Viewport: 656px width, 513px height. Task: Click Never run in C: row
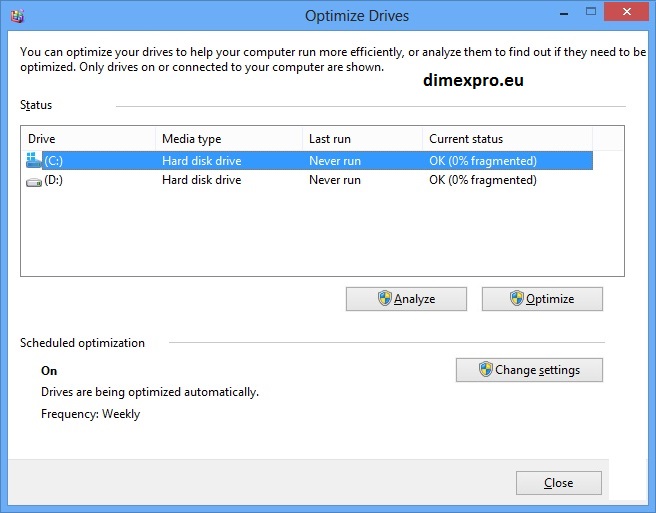(335, 161)
